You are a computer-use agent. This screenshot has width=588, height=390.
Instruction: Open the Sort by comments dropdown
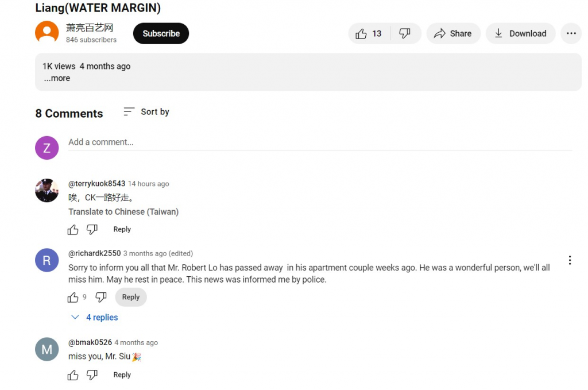coord(146,112)
